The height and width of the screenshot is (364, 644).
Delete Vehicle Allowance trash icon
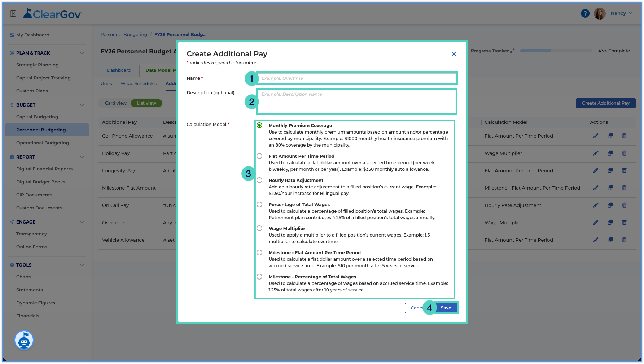624,240
